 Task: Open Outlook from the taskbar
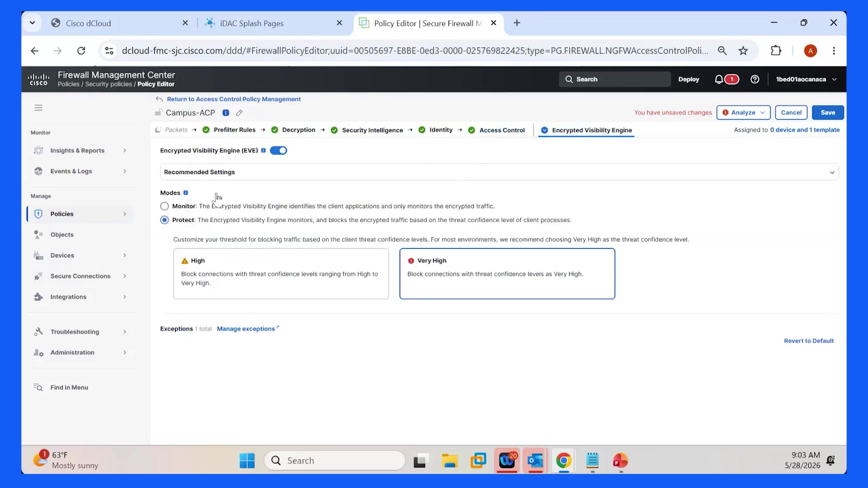point(535,460)
